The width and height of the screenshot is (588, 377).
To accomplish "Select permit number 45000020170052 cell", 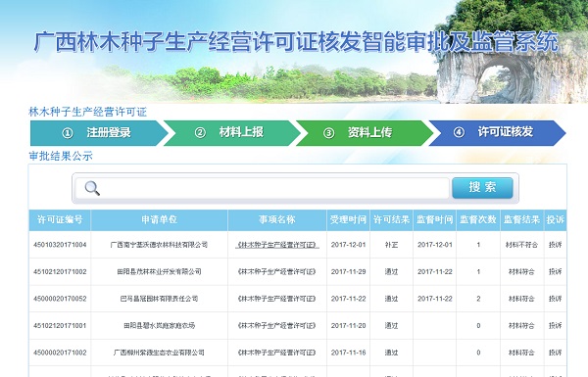I will [x=60, y=299].
